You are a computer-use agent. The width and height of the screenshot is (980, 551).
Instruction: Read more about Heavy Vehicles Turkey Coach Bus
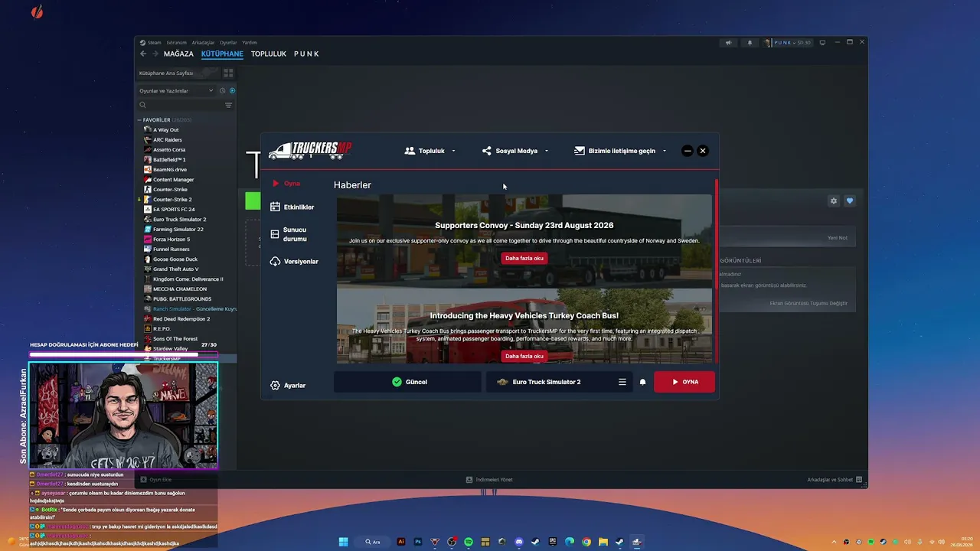point(524,356)
